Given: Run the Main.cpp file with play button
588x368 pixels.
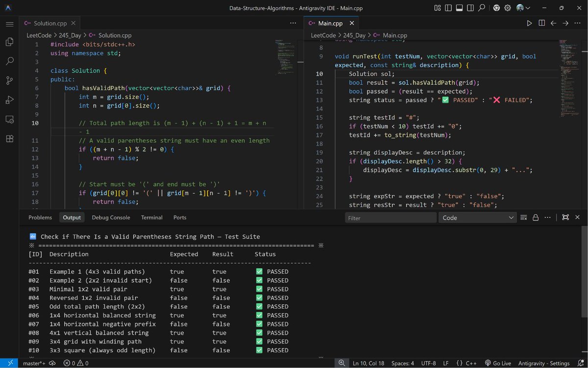Looking at the screenshot, I should [529, 23].
